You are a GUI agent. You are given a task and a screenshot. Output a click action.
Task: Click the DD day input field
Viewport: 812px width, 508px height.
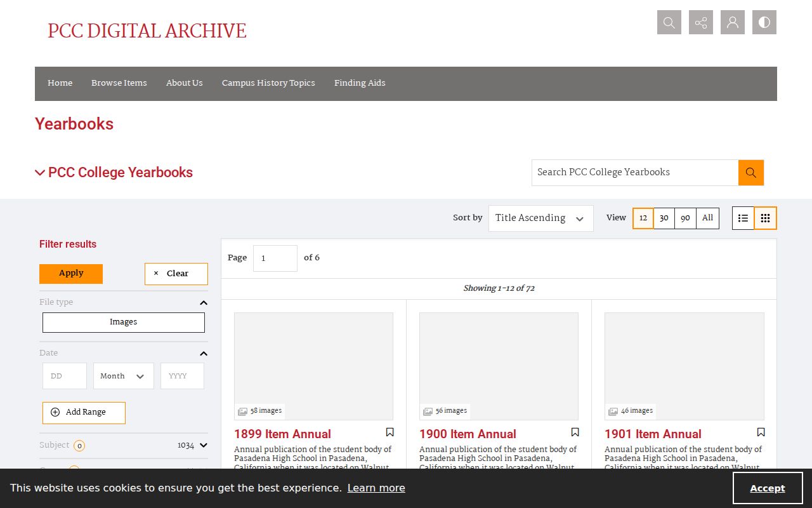pyautogui.click(x=65, y=376)
